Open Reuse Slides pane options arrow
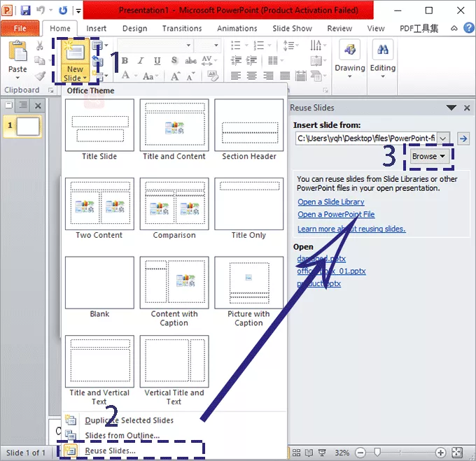The image size is (476, 461). click(451, 108)
